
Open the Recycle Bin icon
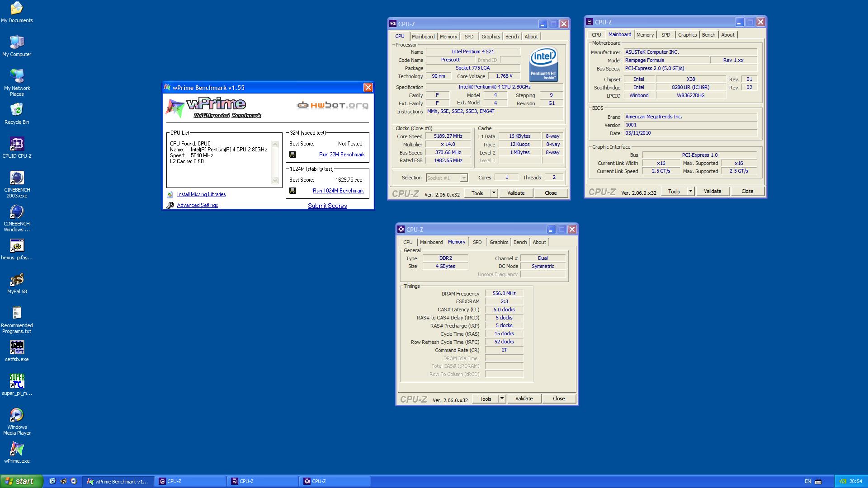(17, 114)
